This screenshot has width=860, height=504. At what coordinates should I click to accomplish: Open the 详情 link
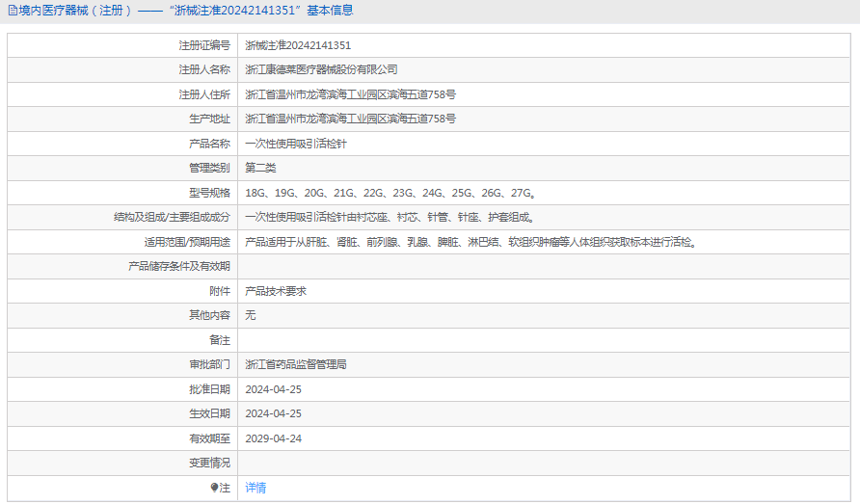point(255,488)
